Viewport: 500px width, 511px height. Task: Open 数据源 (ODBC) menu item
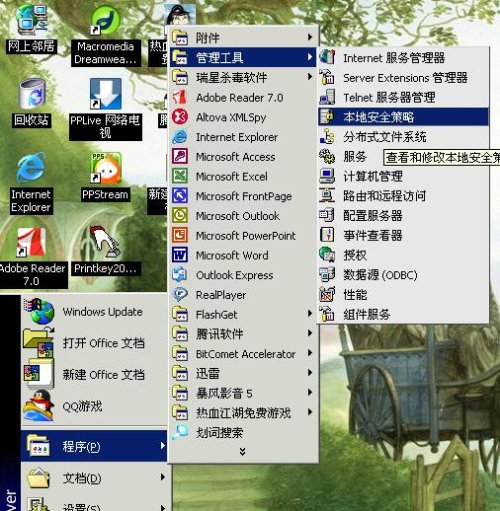pos(403,275)
